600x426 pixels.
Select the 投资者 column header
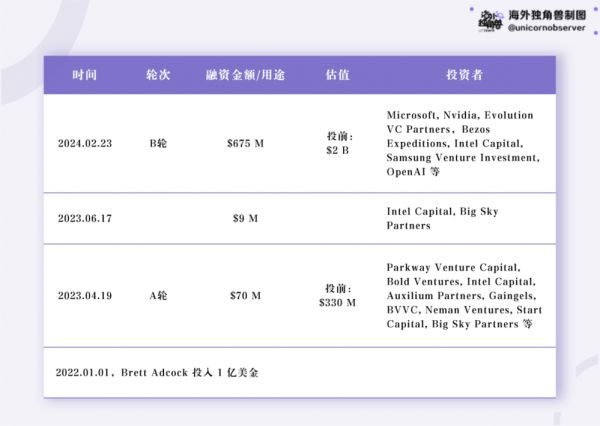tap(463, 76)
